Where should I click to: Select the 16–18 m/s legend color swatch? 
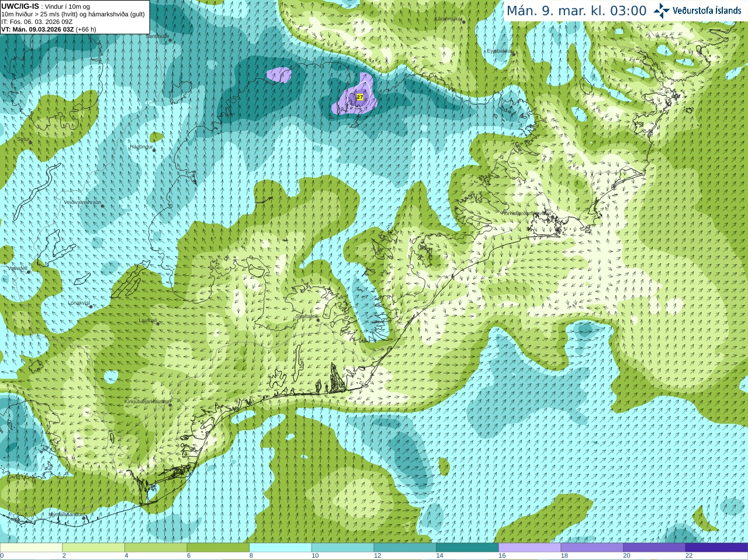(x=529, y=548)
